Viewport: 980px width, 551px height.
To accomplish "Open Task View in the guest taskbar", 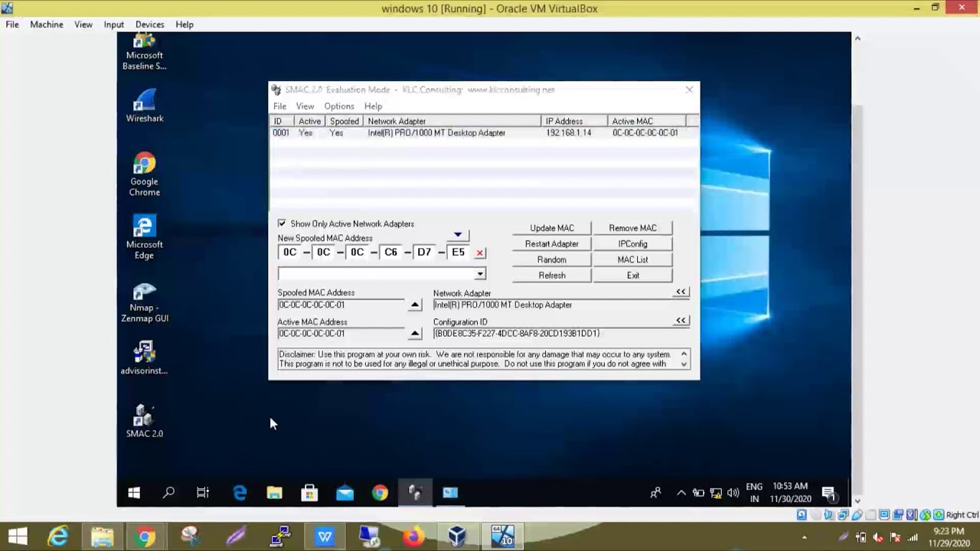I will 203,493.
